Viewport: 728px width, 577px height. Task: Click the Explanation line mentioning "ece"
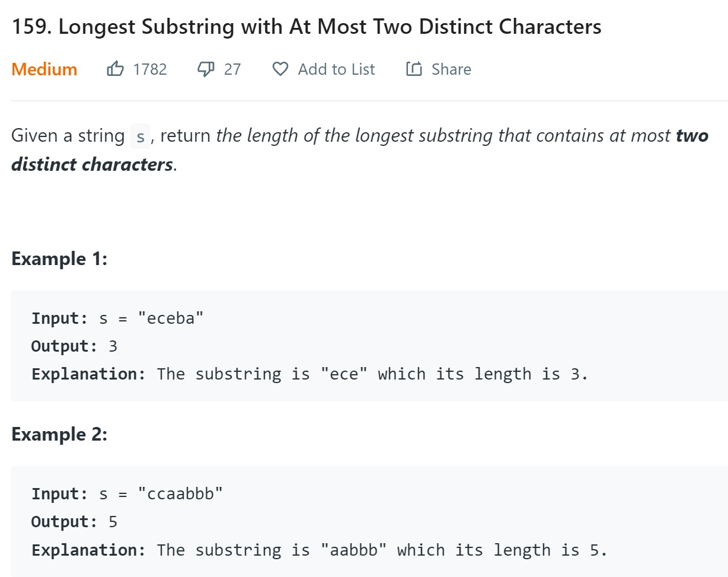coord(309,374)
